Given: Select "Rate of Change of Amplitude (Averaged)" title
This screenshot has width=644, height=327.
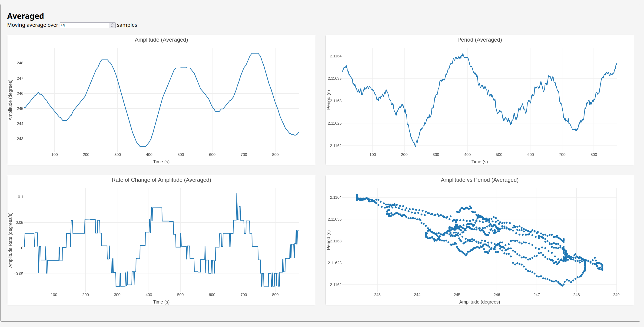Looking at the screenshot, I should [161, 180].
